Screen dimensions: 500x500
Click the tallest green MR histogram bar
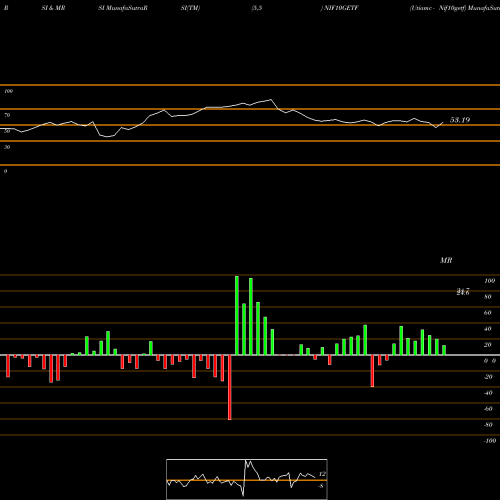coord(237,315)
